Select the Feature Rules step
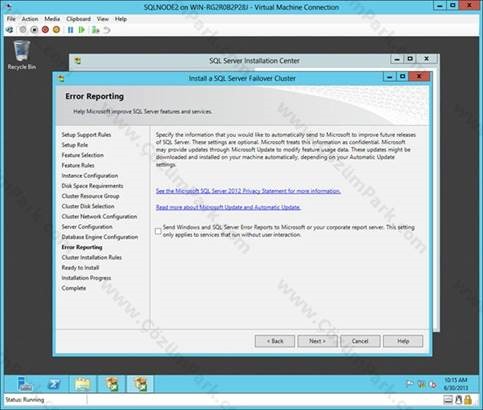The height and width of the screenshot is (410, 483). (78, 165)
